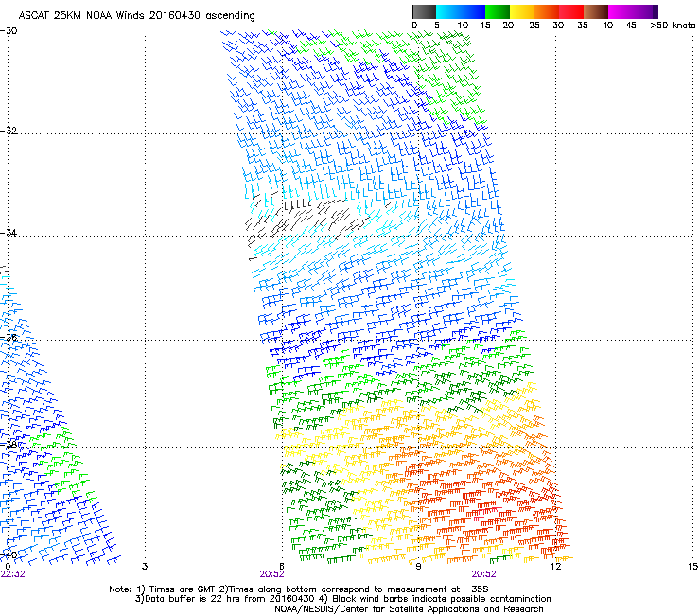This screenshot has width=700, height=615.
Task: Click the orange 25-30 knots color band
Action: coord(547,11)
